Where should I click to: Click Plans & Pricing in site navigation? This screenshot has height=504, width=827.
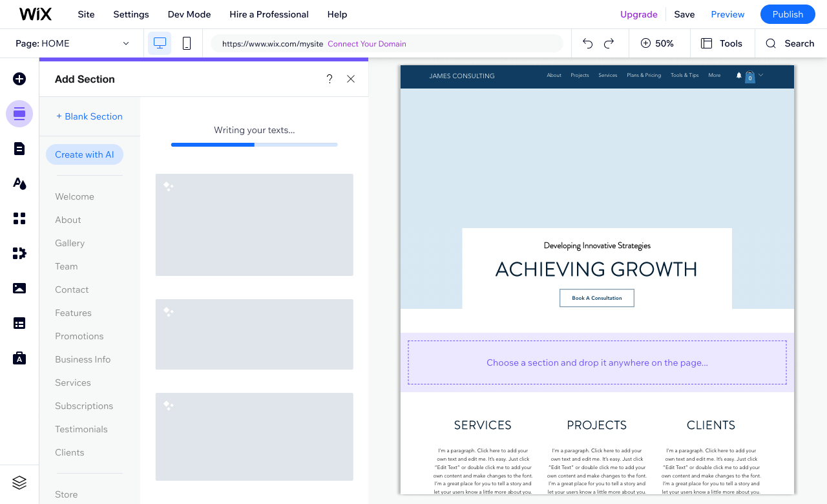(x=644, y=75)
